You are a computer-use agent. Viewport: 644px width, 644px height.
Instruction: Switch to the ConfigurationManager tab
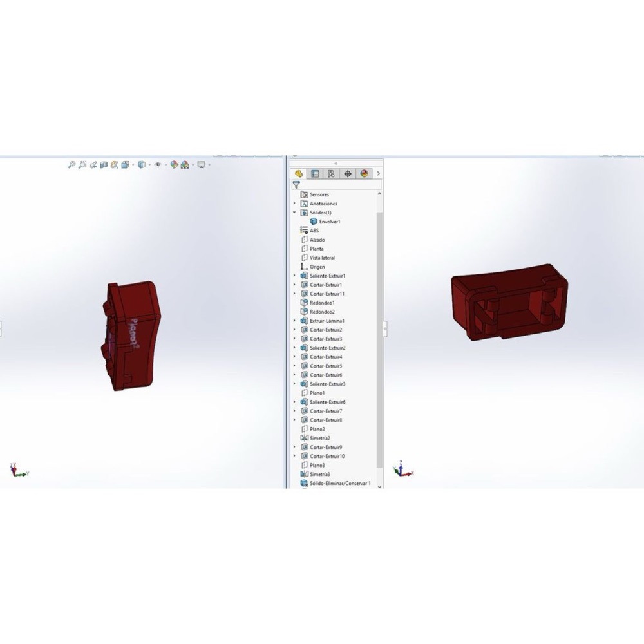click(x=331, y=174)
